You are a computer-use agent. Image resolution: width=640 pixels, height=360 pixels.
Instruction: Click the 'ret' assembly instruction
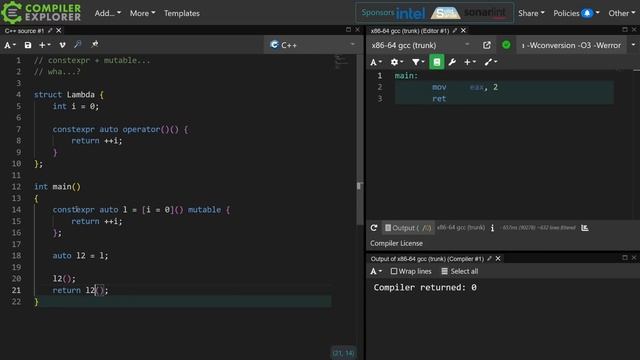[x=439, y=98]
